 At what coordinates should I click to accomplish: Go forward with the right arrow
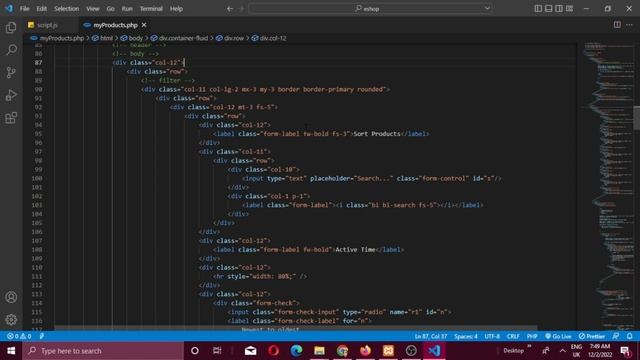coord(241,9)
